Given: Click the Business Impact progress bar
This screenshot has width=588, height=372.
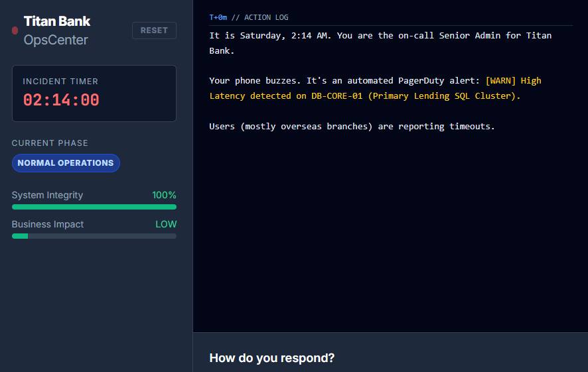Looking at the screenshot, I should pyautogui.click(x=94, y=236).
